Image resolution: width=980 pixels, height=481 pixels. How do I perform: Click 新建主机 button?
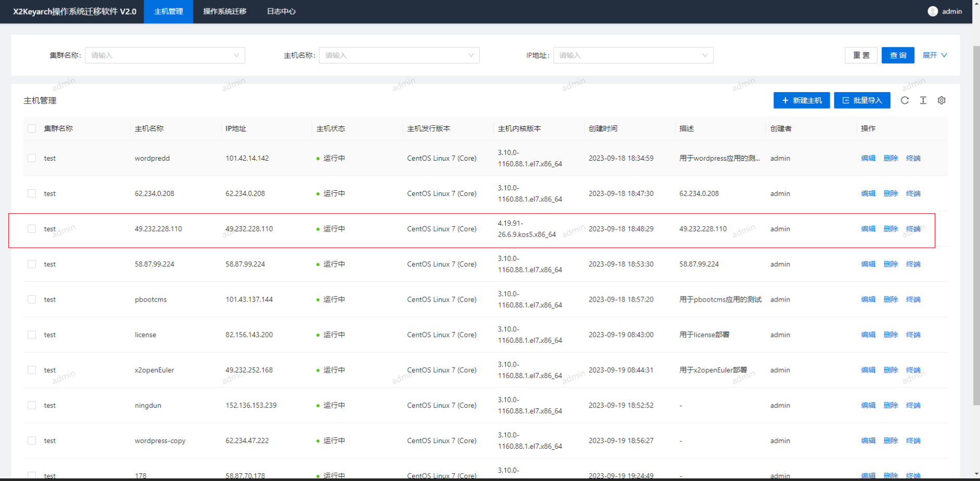point(801,100)
